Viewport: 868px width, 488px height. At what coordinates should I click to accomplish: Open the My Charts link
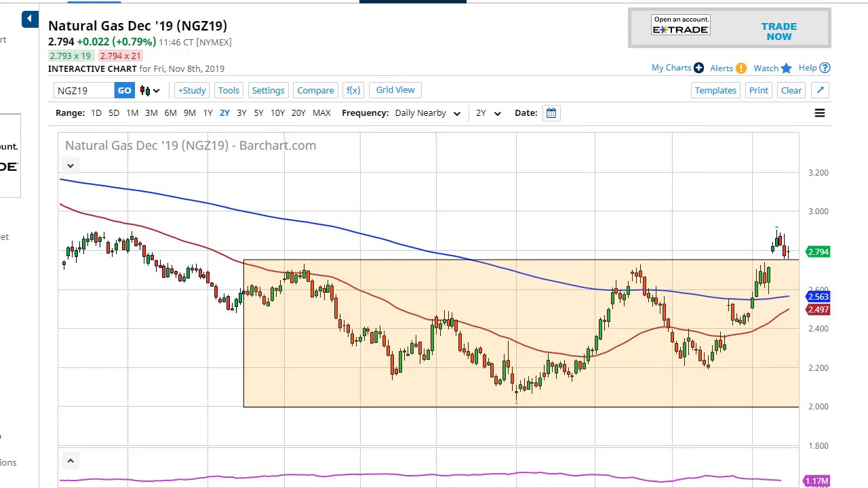671,68
